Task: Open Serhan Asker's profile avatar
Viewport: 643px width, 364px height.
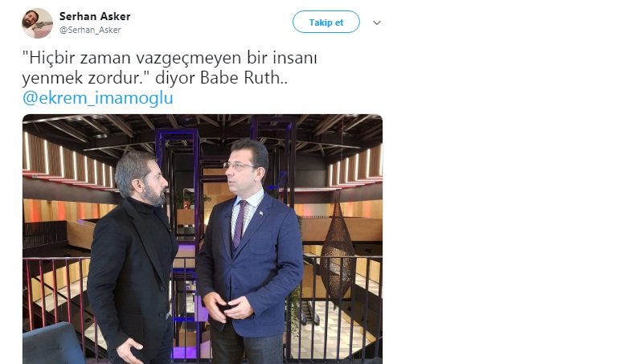Action: 37,23
